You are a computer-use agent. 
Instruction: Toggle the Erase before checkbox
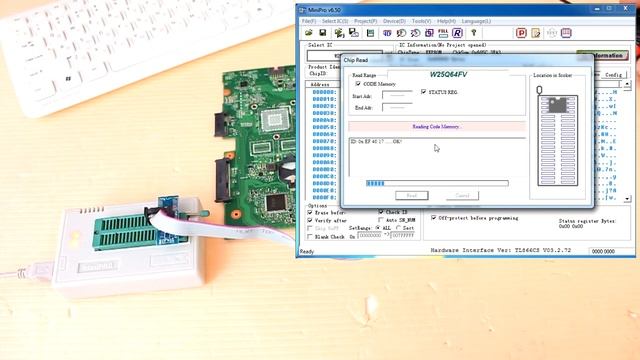point(310,213)
